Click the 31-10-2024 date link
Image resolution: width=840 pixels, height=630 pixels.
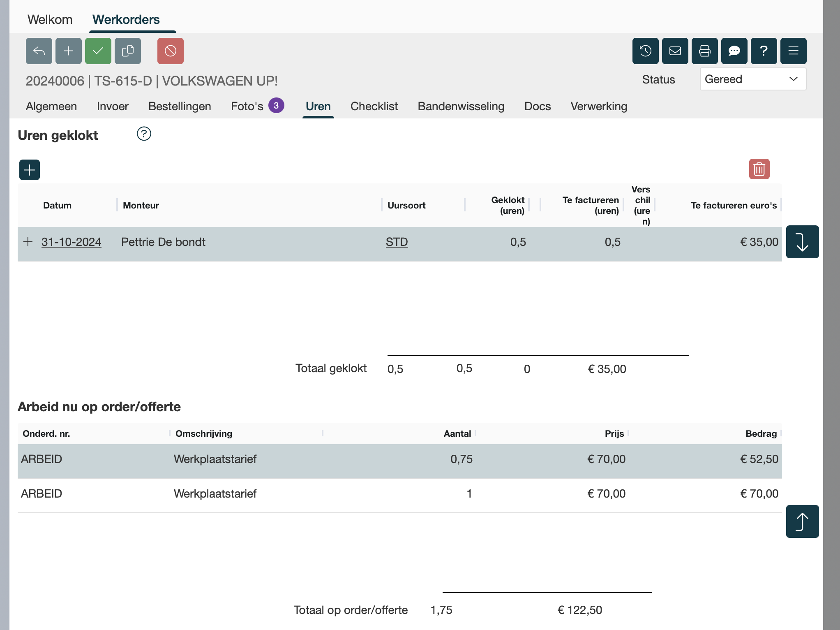pyautogui.click(x=71, y=242)
